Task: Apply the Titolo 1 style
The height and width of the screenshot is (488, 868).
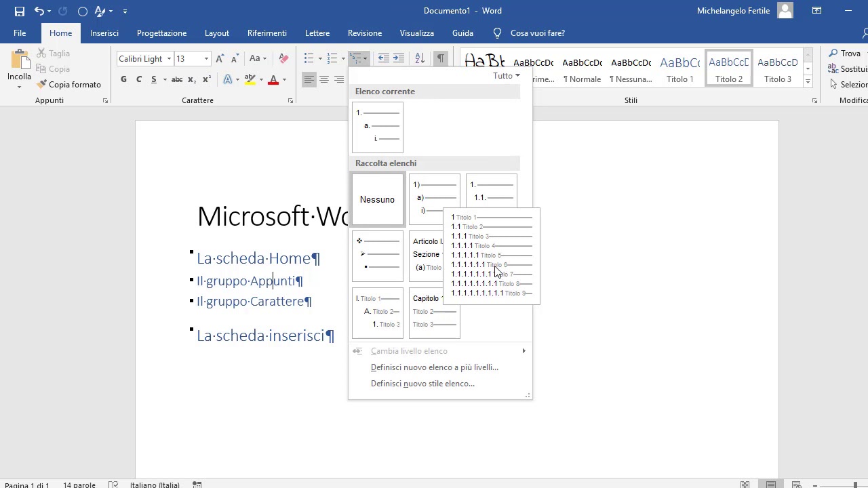Action: (x=680, y=68)
